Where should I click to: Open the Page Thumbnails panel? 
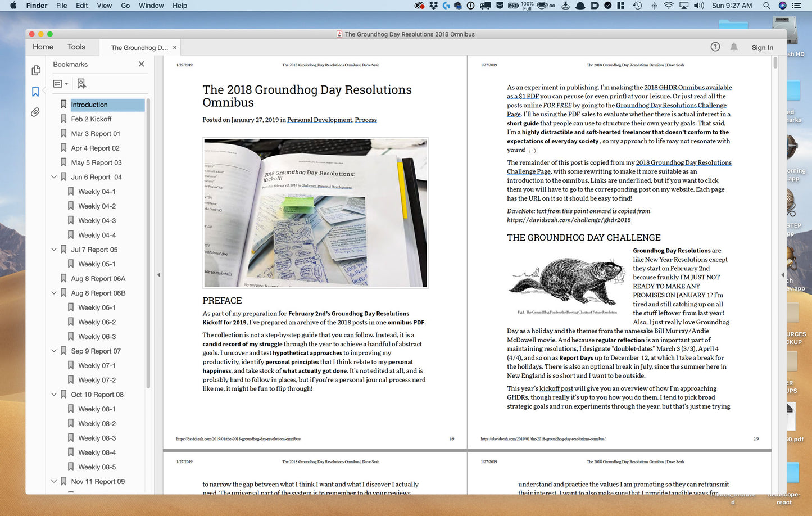[x=35, y=70]
